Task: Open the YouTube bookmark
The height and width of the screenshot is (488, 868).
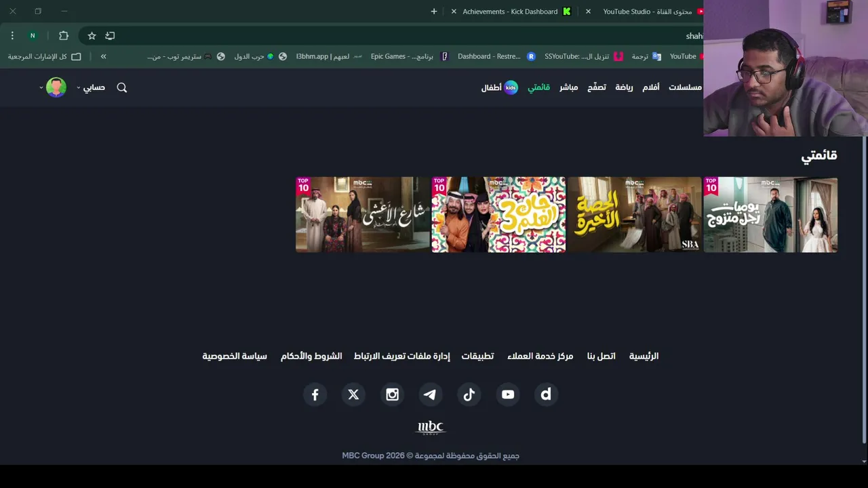Action: click(x=685, y=56)
